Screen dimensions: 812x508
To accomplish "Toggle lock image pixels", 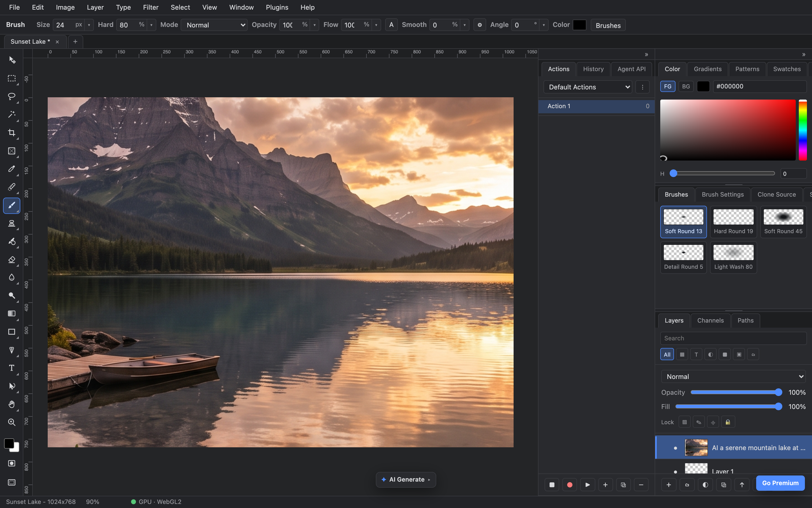I will click(699, 422).
